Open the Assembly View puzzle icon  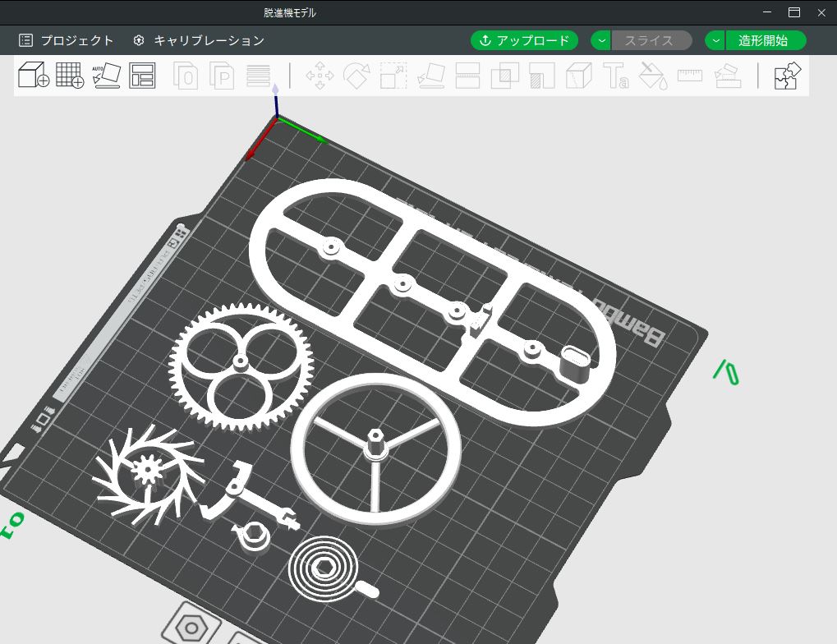point(787,76)
